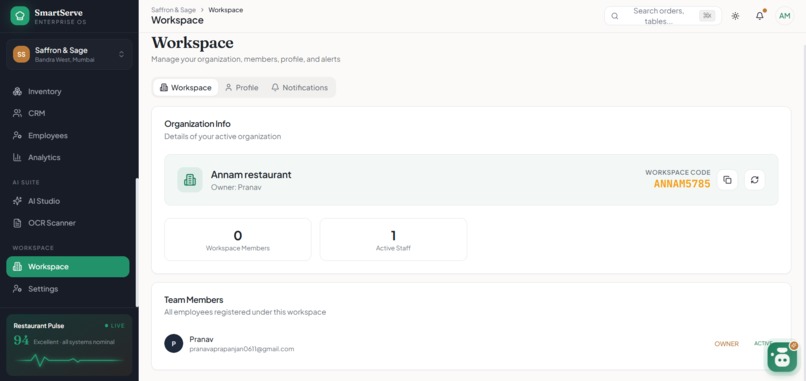
Task: Click the Organization Info heading
Action: click(197, 124)
